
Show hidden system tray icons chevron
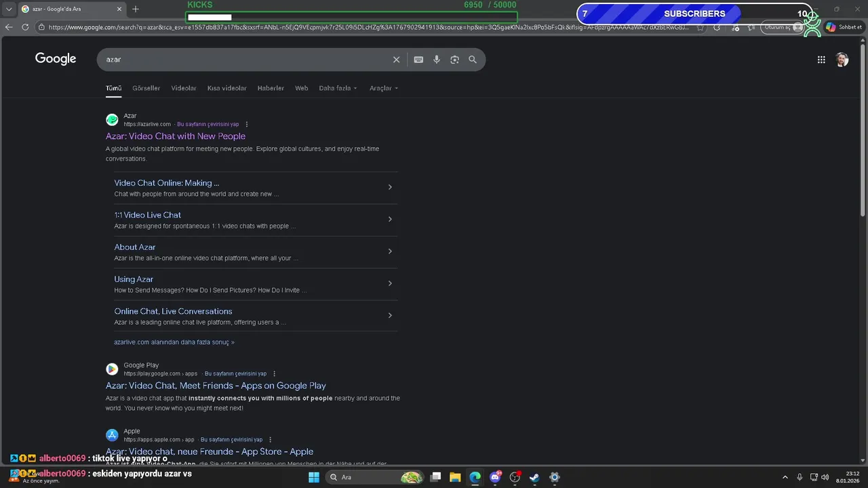785,477
